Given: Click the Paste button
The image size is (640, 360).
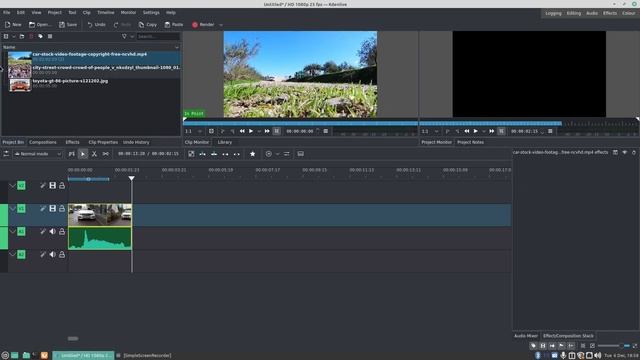Looking at the screenshot, I should (x=174, y=25).
